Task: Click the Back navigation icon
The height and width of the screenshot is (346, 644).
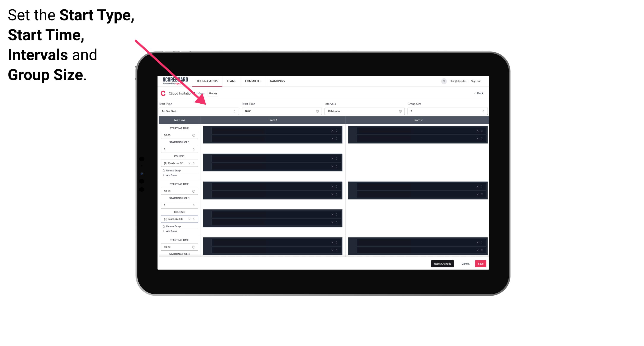Action: [x=475, y=93]
